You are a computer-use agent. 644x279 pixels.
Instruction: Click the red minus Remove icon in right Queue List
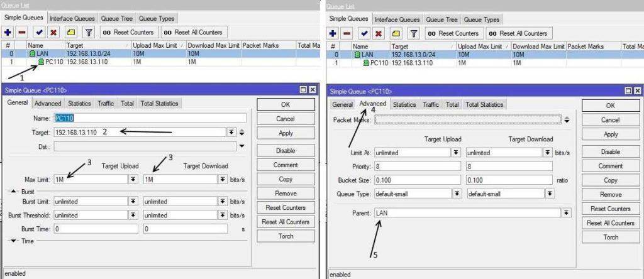click(347, 33)
